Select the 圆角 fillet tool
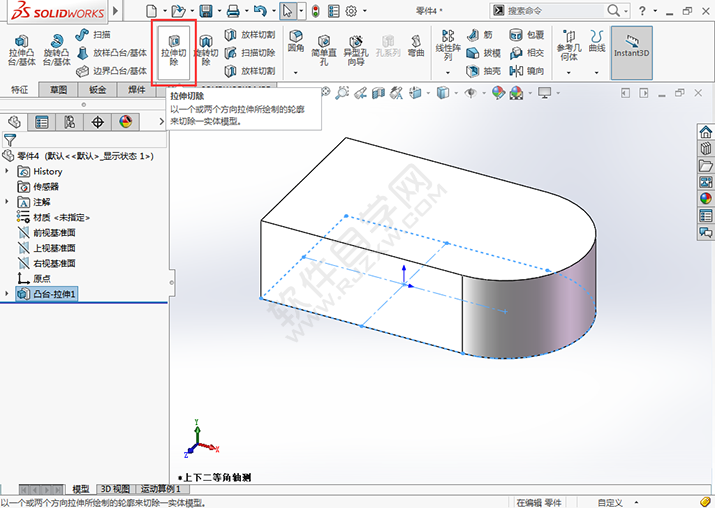The height and width of the screenshot is (508, 715). pos(295,41)
